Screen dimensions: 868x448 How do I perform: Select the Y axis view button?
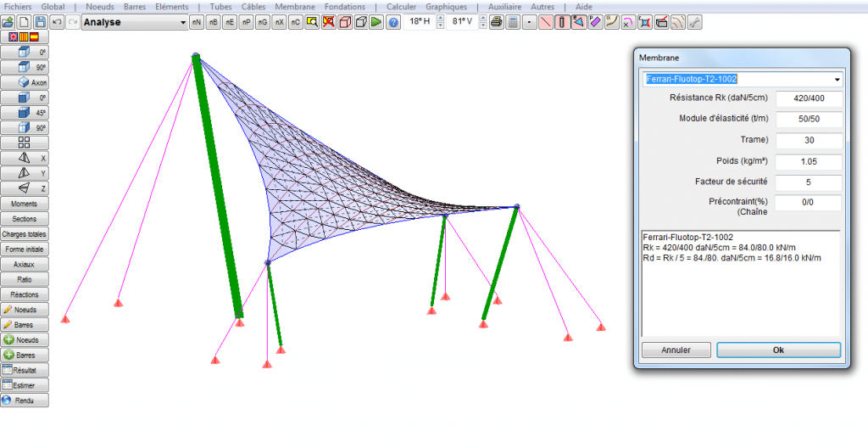(x=25, y=173)
